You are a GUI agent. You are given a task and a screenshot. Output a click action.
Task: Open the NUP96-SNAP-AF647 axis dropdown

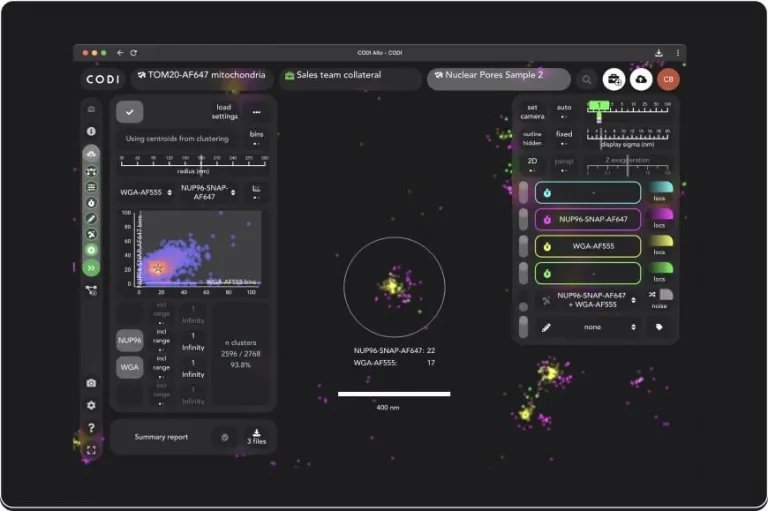(208, 192)
